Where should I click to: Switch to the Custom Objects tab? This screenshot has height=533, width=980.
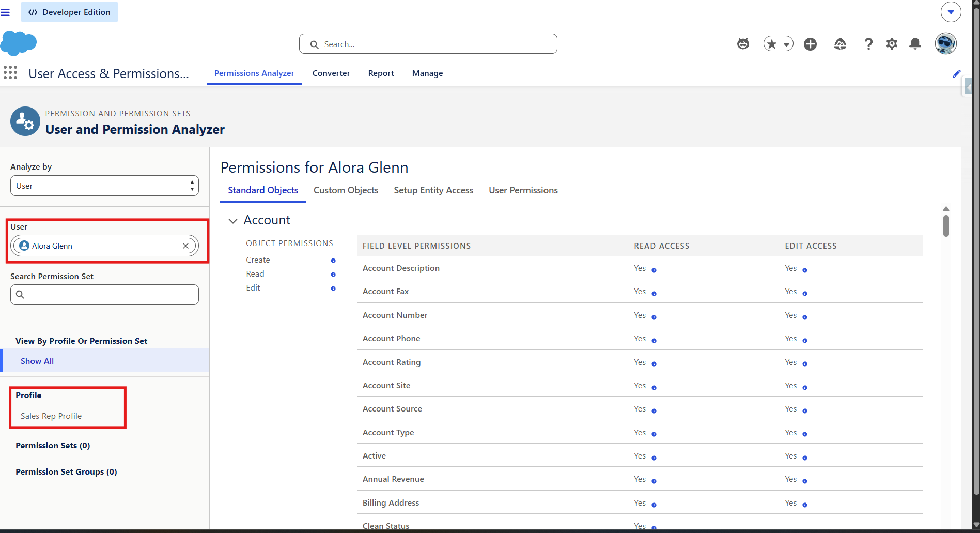click(x=346, y=190)
